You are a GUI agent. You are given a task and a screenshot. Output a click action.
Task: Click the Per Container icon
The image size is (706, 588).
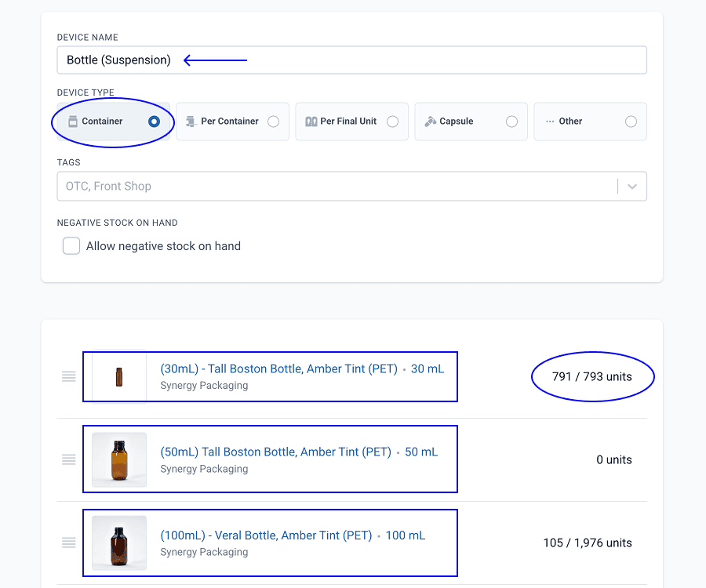(x=192, y=122)
